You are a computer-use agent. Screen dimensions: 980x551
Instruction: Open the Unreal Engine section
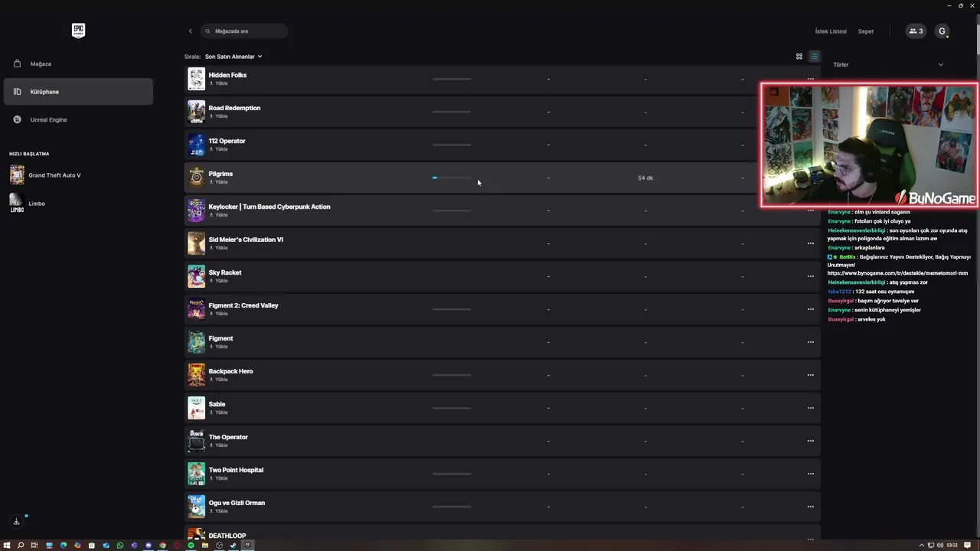tap(78, 119)
